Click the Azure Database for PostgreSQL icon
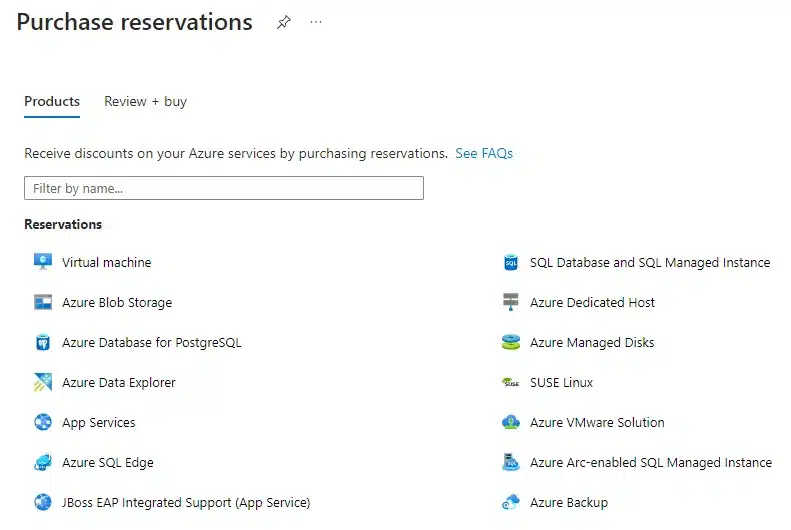 point(43,342)
